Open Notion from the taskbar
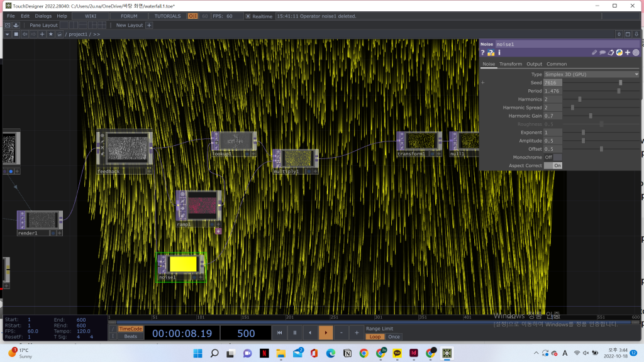Viewport: 644px width, 362px height. 347,353
